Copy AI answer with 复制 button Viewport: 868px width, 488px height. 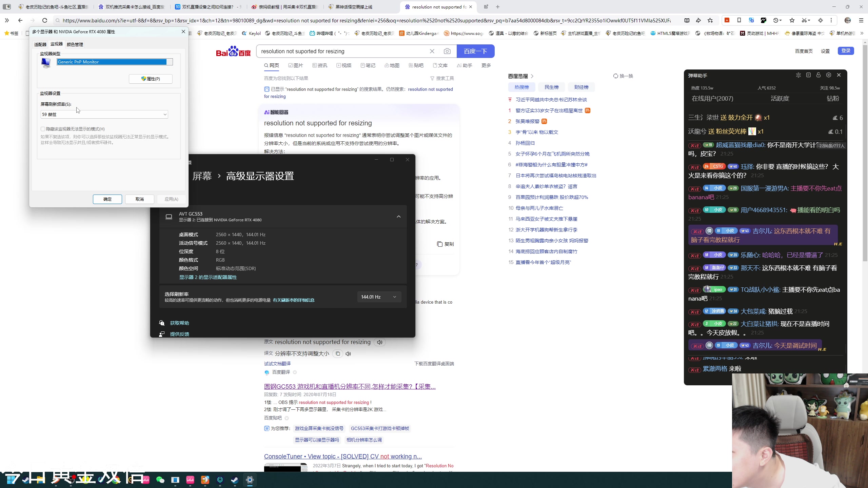(x=446, y=244)
